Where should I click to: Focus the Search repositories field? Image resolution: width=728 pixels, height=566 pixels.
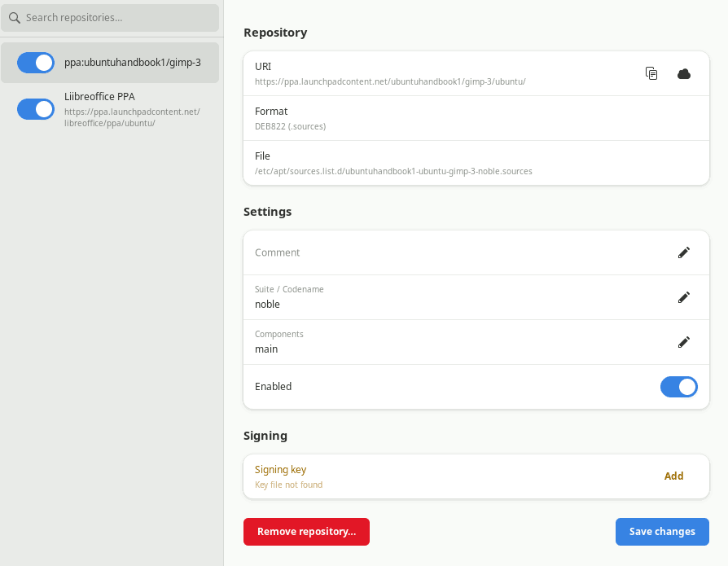pyautogui.click(x=110, y=18)
